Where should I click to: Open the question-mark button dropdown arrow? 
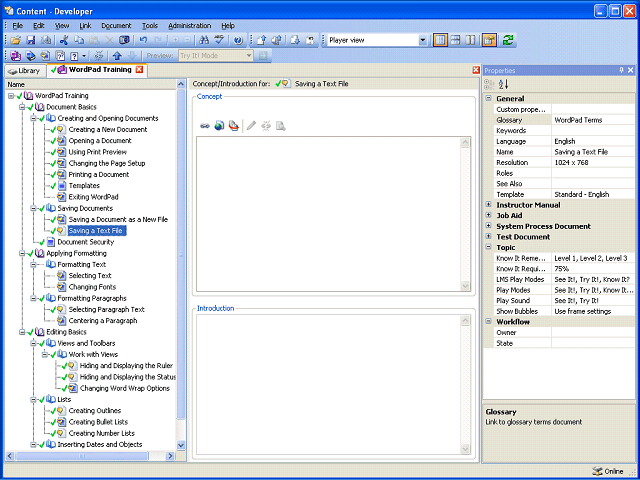tap(84, 56)
